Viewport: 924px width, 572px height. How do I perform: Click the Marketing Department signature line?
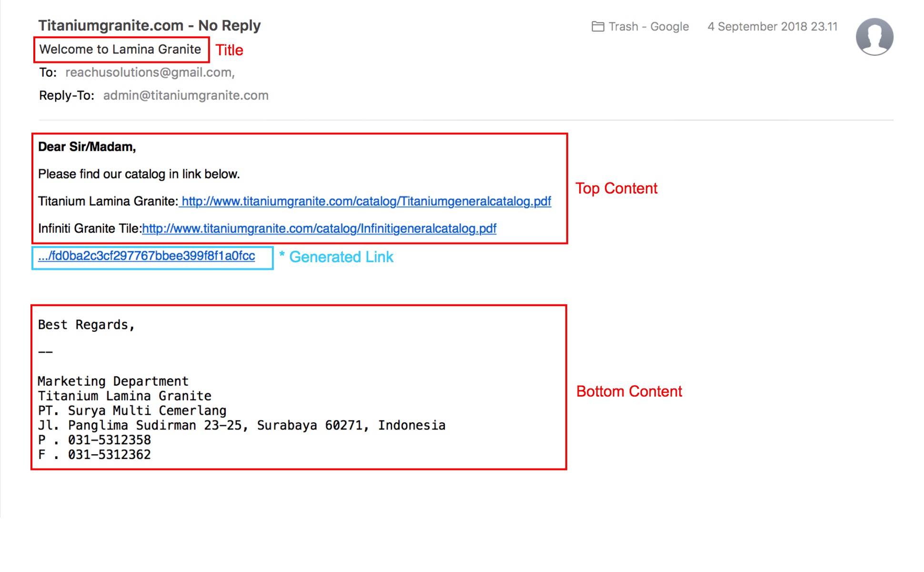click(113, 381)
